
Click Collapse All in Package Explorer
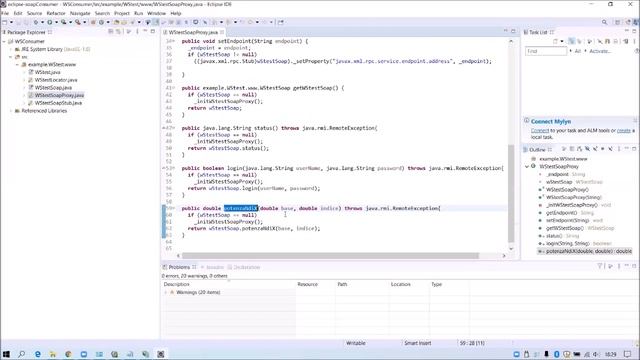click(110, 32)
